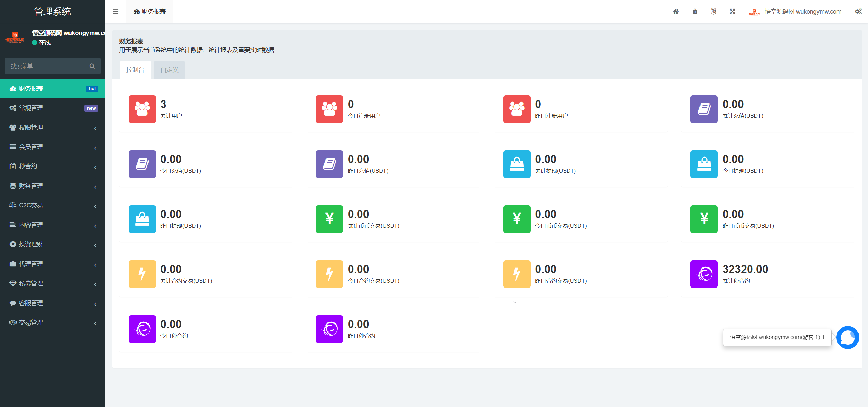The image size is (868, 407).
Task: Expand the 内容管理 menu chevron
Action: 95,226
